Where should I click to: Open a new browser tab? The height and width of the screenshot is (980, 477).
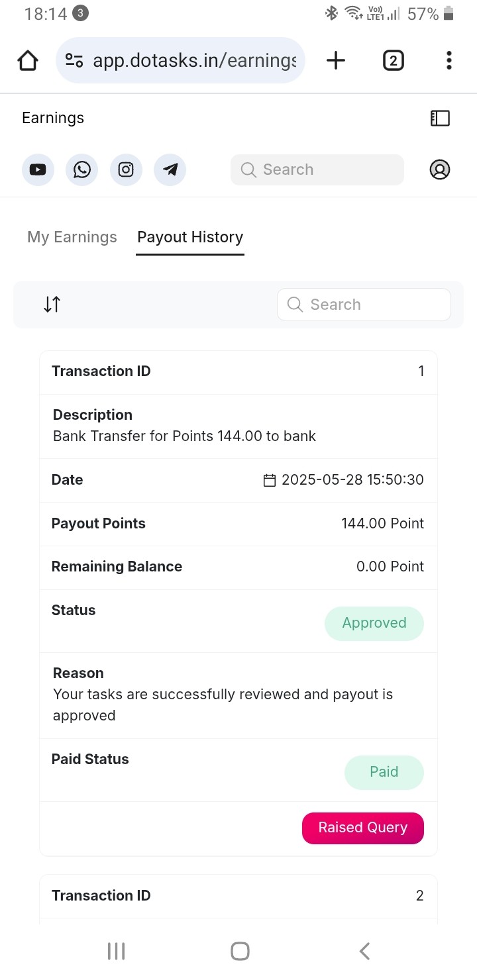[336, 60]
